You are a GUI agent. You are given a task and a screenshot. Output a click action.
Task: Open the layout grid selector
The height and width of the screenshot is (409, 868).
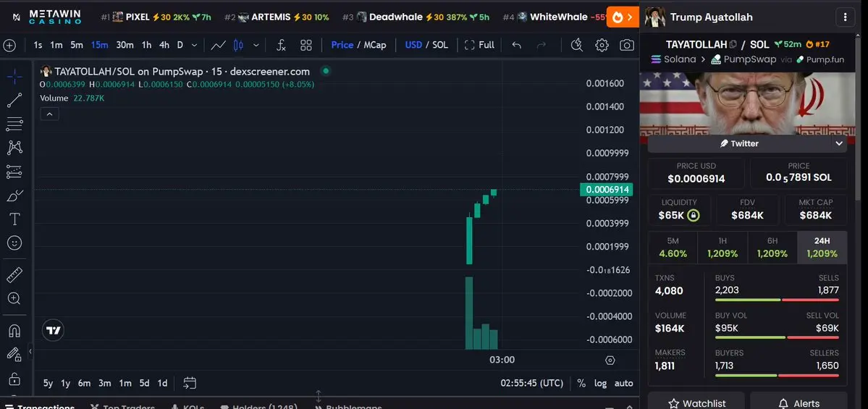click(306, 46)
